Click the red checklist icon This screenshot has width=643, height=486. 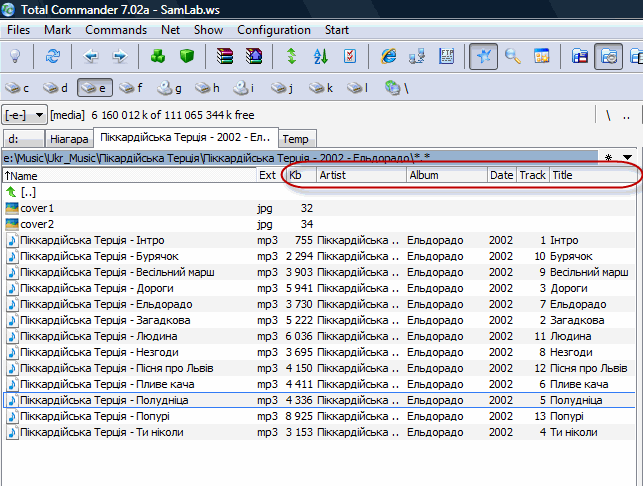pos(350,56)
